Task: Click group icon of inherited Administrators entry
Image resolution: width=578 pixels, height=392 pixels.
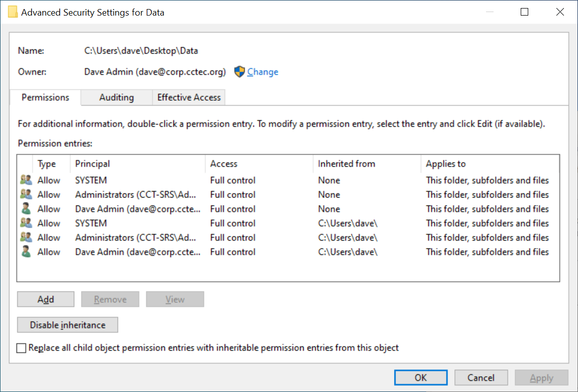Action: pos(26,237)
